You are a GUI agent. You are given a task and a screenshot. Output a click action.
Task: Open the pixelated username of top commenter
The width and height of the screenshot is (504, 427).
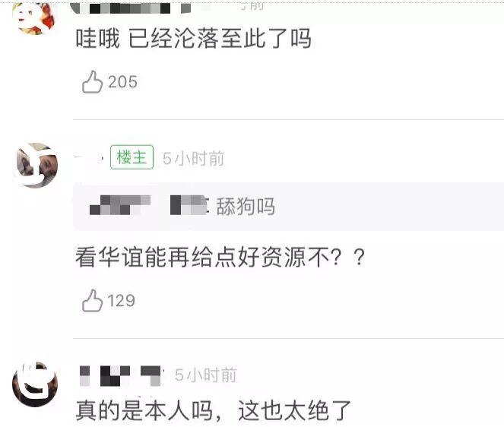coord(130,8)
